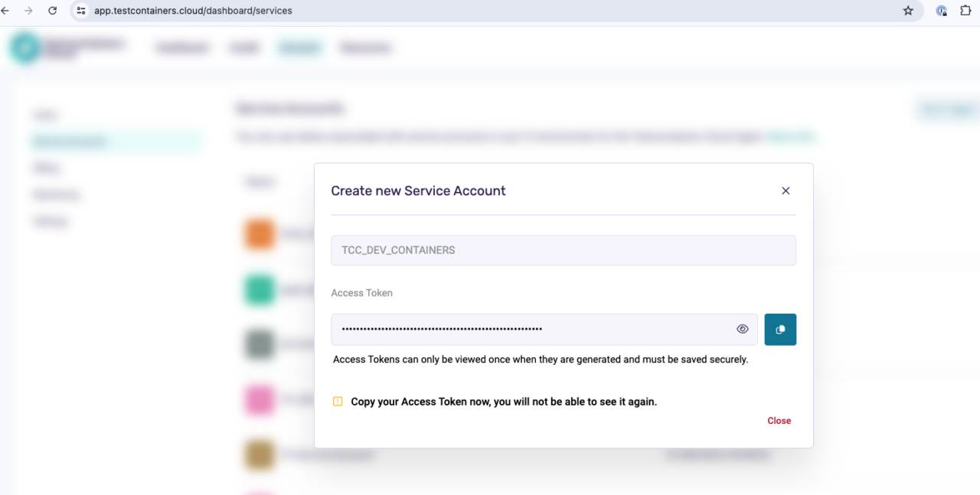Select the orange service account avatar
This screenshot has height=495, width=980.
(259, 233)
